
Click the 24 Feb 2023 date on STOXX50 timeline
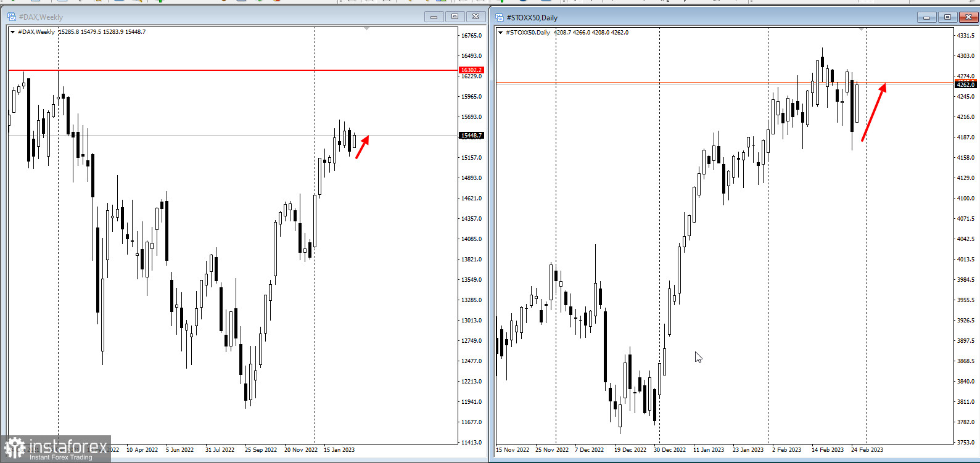[867, 450]
